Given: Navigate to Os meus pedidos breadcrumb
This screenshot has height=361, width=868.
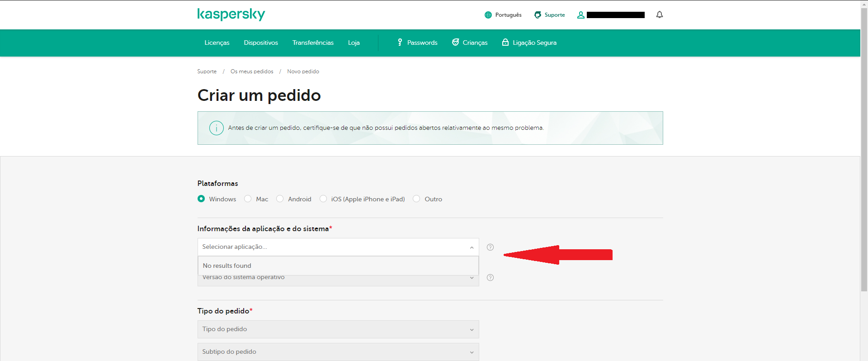Looking at the screenshot, I should point(252,71).
